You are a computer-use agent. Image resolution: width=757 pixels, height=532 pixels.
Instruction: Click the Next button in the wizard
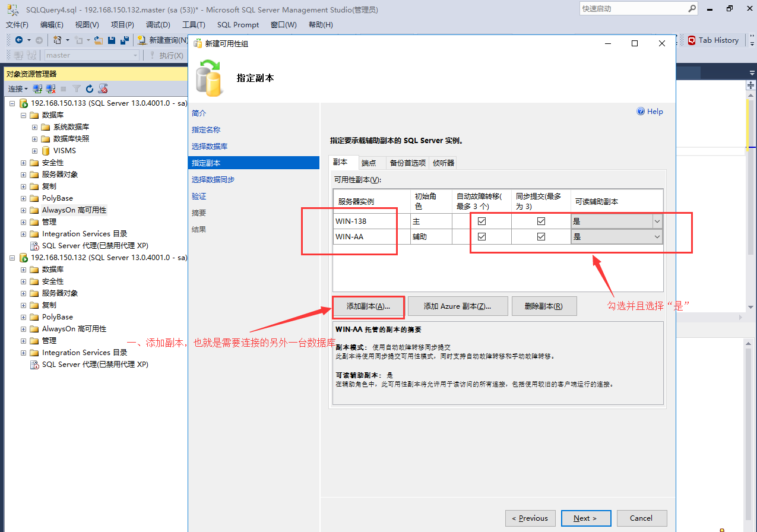(585, 518)
